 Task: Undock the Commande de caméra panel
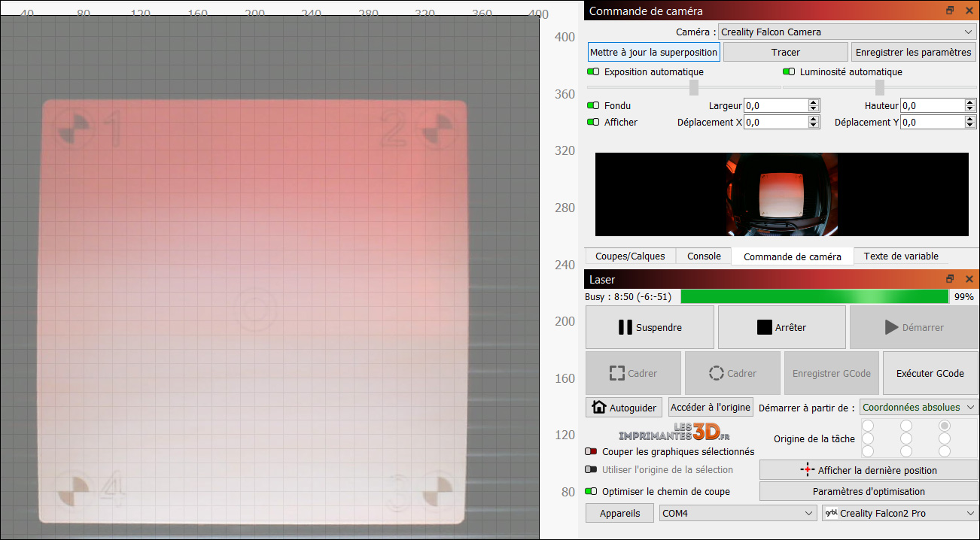951,11
